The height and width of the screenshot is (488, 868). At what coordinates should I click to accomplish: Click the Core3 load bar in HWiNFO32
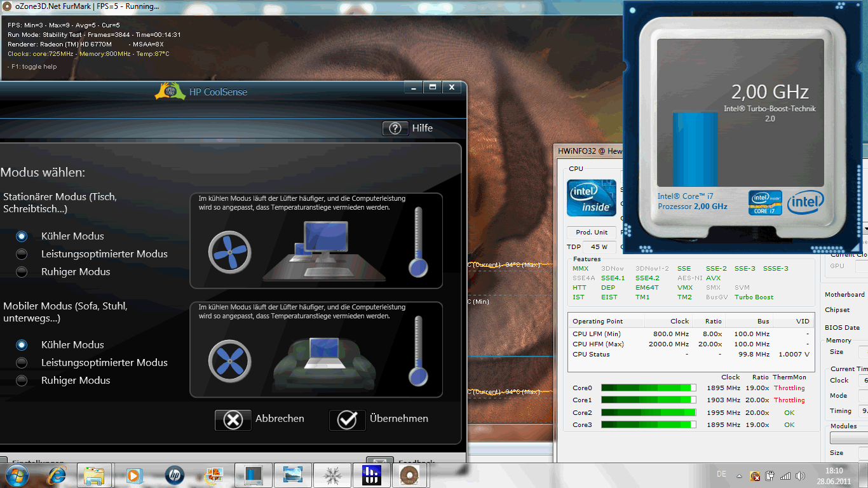click(x=649, y=424)
